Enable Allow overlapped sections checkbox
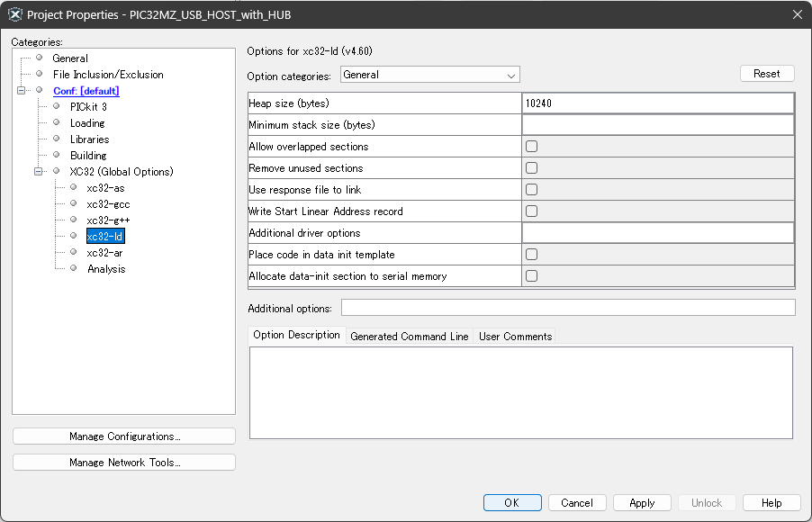Viewport: 812px width, 522px height. (x=531, y=147)
